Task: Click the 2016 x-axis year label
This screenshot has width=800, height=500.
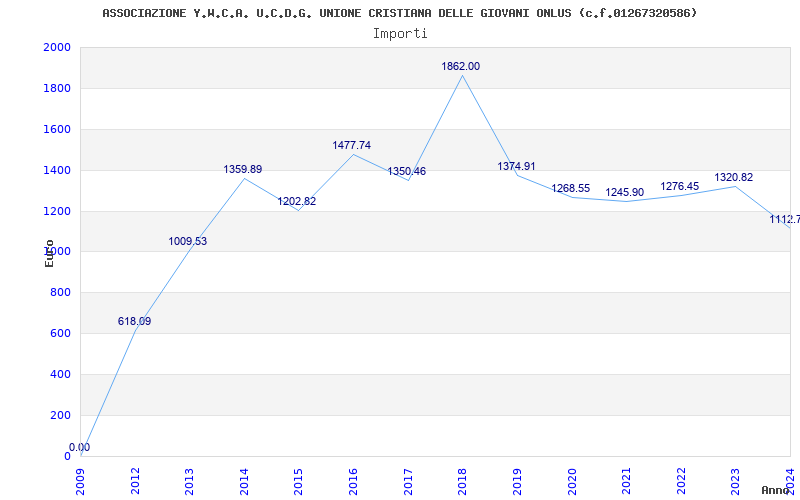Action: tap(354, 481)
